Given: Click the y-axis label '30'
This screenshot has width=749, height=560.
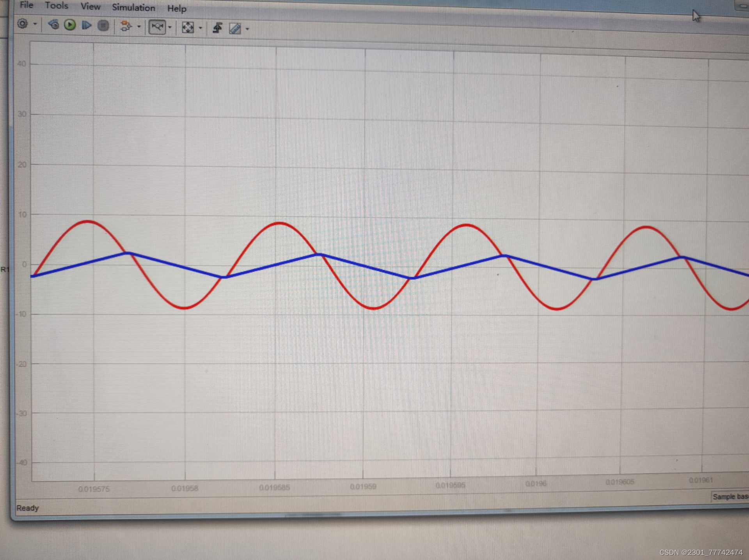Looking at the screenshot, I should 22,114.
